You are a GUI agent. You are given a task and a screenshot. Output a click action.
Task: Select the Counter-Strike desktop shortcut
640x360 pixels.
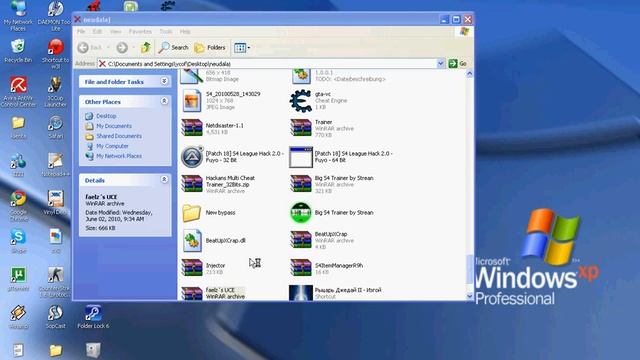click(x=56, y=282)
